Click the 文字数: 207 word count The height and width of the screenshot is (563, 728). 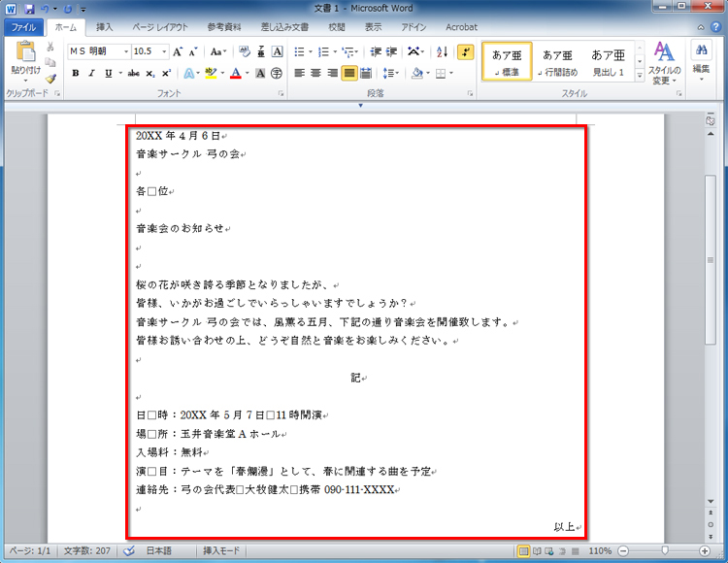(87, 551)
